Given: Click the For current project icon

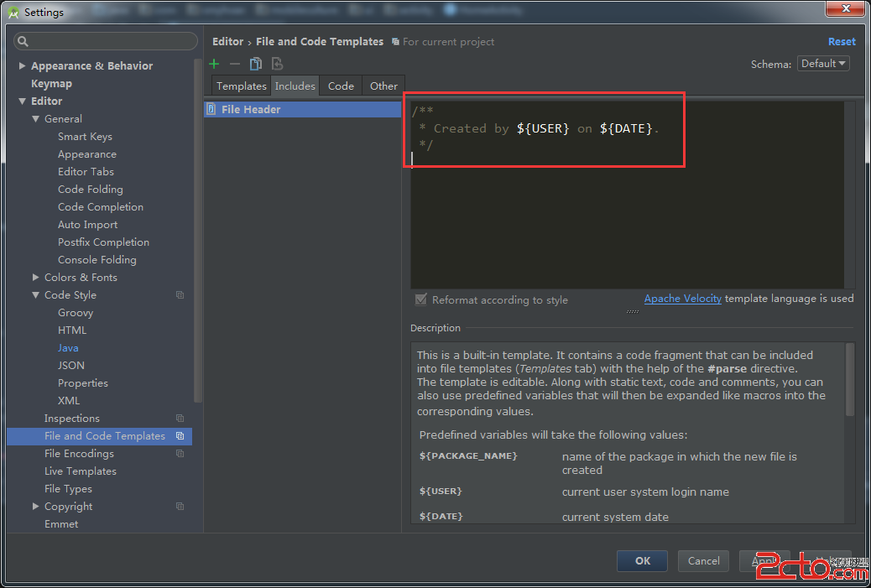Looking at the screenshot, I should (395, 42).
